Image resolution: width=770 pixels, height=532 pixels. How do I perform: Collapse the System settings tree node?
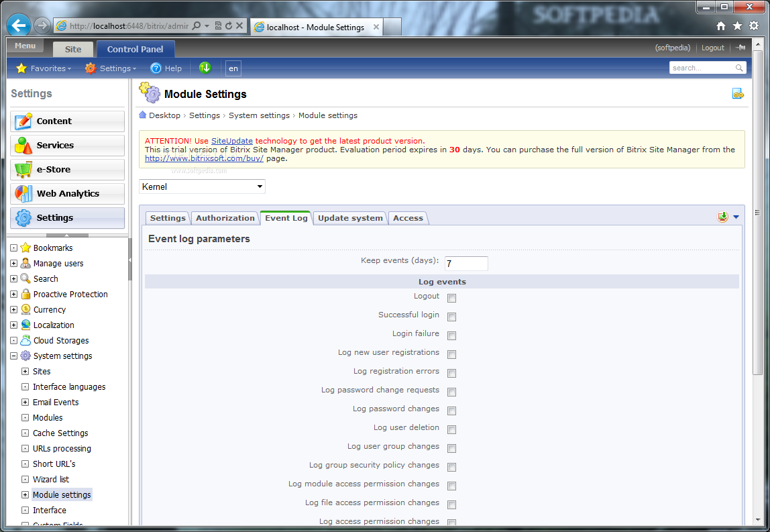click(13, 356)
